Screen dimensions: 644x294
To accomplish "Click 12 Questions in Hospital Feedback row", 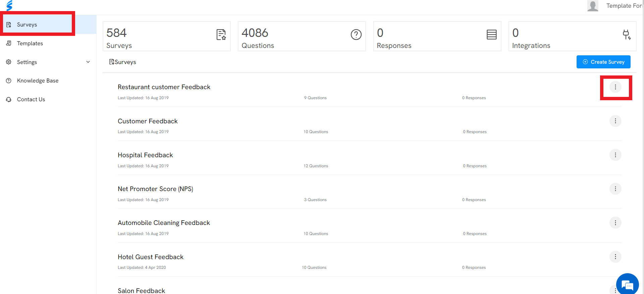I will click(316, 166).
